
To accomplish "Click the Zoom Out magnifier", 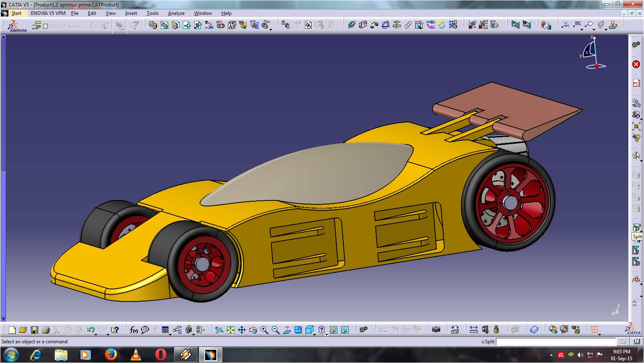I will [x=275, y=330].
